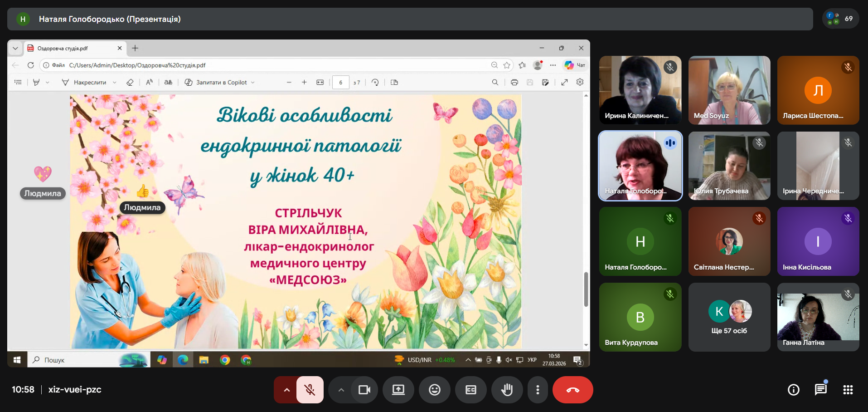
Task: Open the chat panel icon
Action: [x=820, y=390]
